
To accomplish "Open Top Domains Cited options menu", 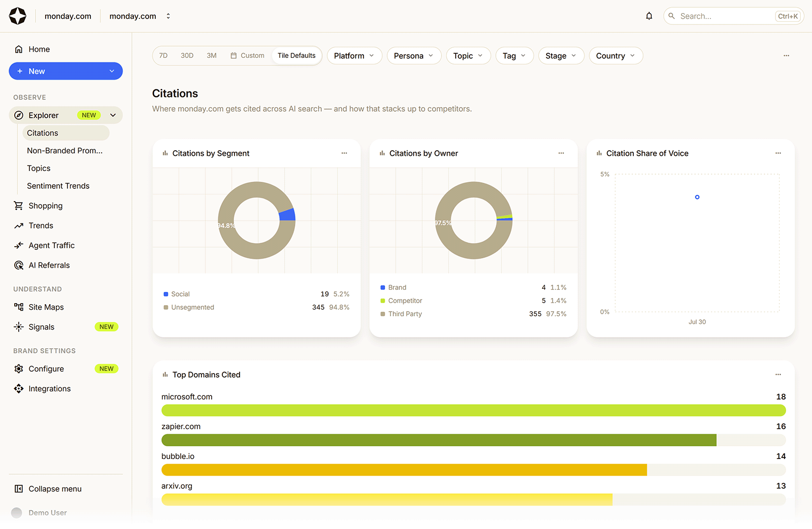I will click(x=778, y=375).
